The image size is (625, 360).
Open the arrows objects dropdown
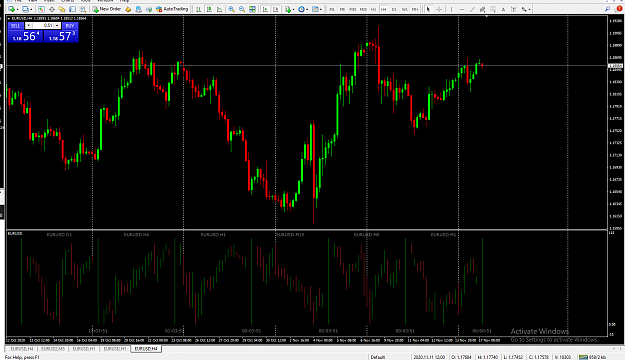[x=526, y=9]
